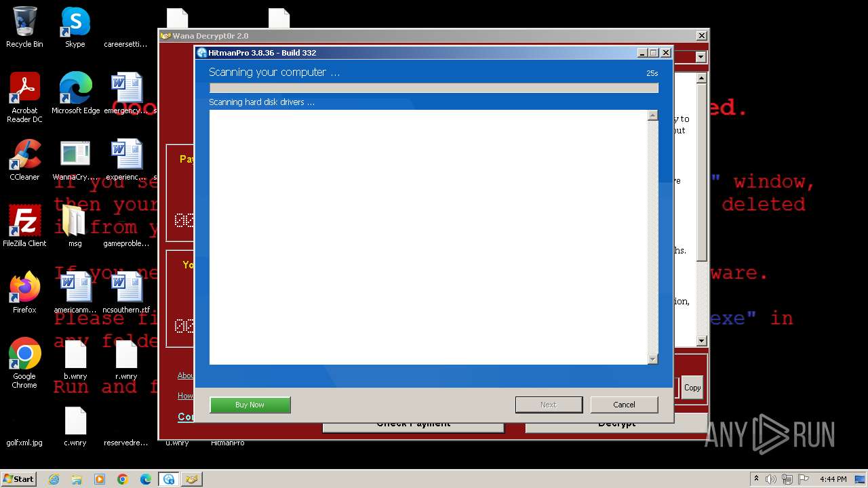868x488 pixels.
Task: Click scroll up arrow in HitmanPro results
Action: pos(652,116)
